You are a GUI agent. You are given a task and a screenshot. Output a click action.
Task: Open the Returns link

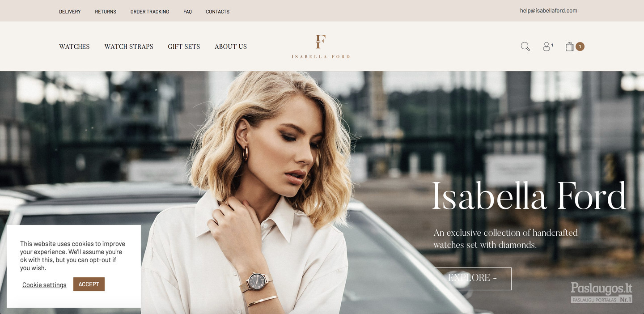coord(106,12)
